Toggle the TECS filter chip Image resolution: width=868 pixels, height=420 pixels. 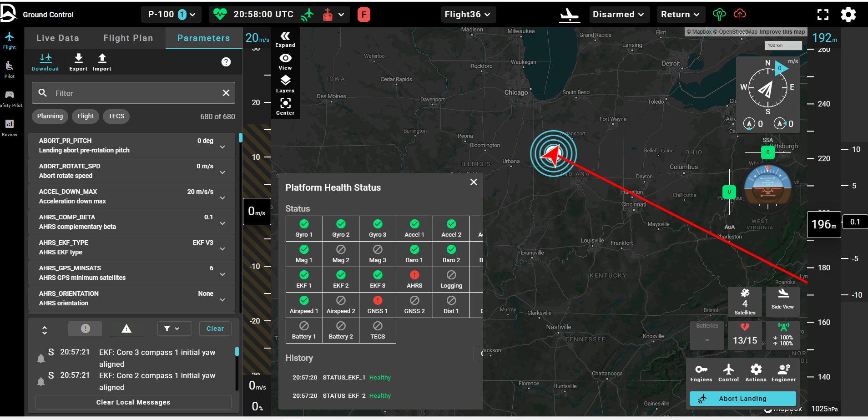click(x=116, y=116)
